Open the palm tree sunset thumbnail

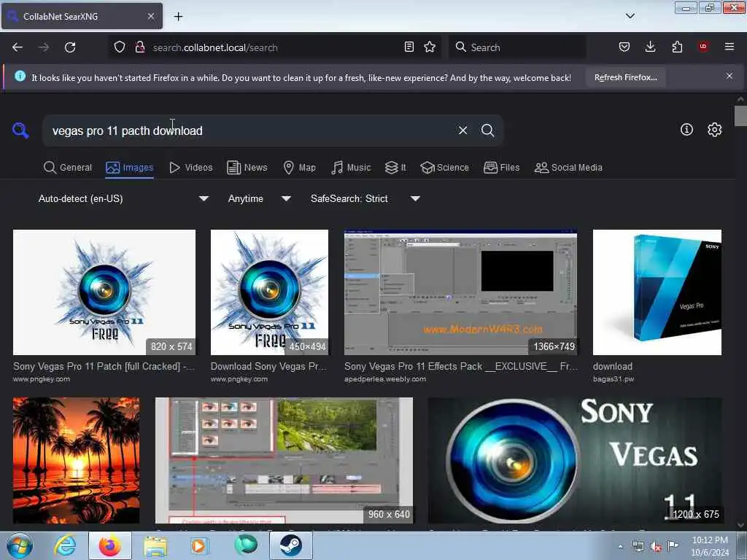(76, 461)
